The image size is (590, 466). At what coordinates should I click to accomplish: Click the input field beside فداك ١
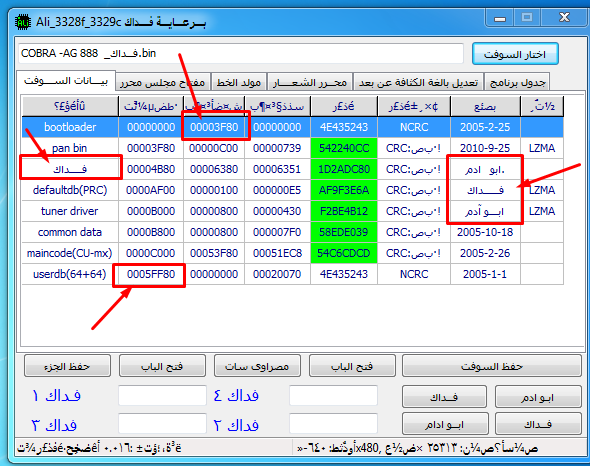[x=163, y=395]
